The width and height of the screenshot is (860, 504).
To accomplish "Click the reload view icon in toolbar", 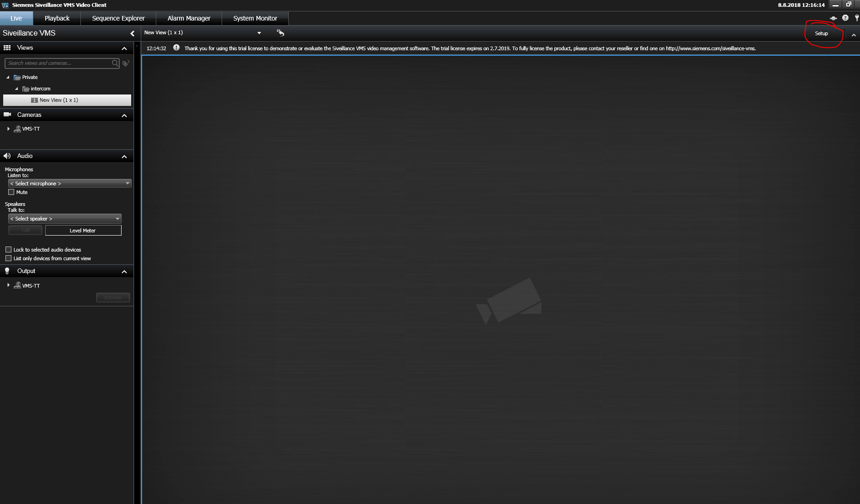I will (x=281, y=33).
